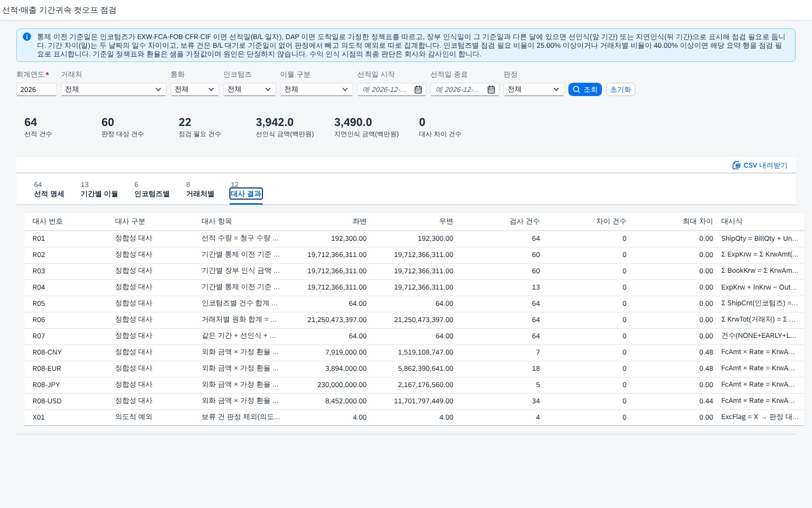The height and width of the screenshot is (508, 812).
Task: Click the R07 row identifier
Action: click(x=39, y=336)
